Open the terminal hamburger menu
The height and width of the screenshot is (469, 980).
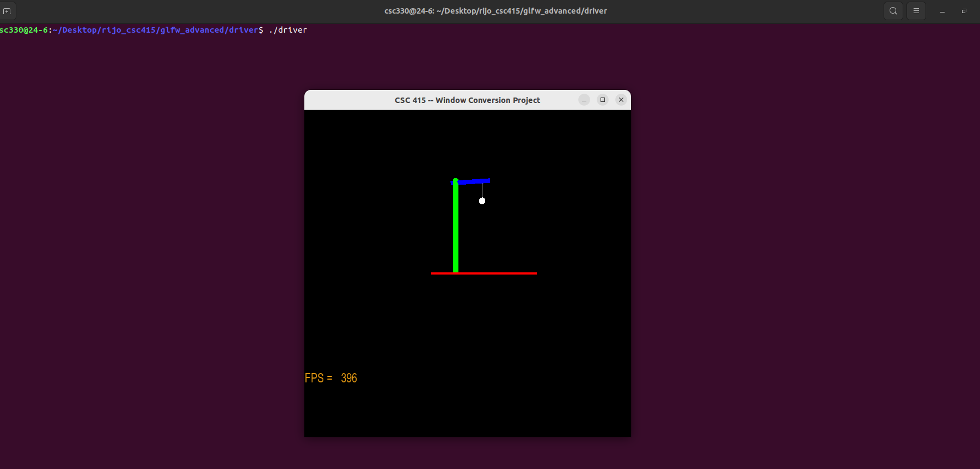pyautogui.click(x=916, y=11)
